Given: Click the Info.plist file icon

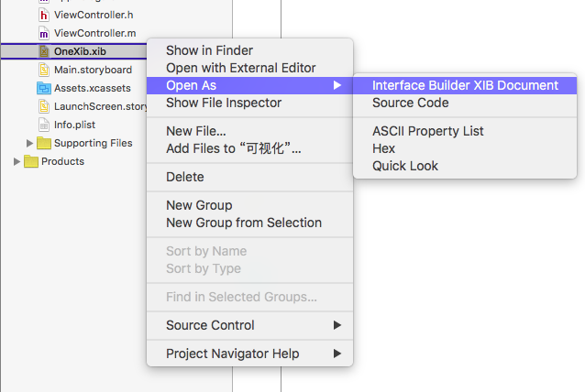Looking at the screenshot, I should [x=44, y=125].
